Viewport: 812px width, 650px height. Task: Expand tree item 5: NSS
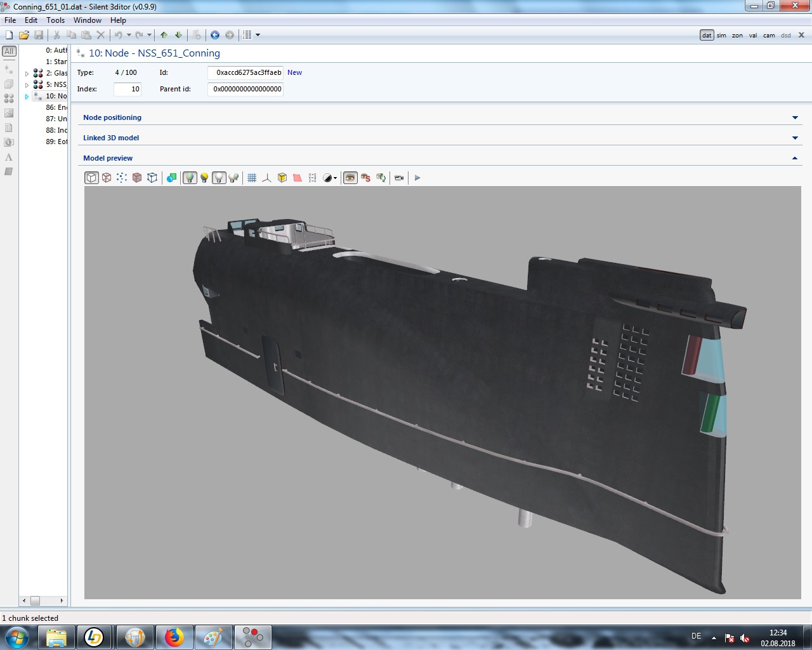27,85
